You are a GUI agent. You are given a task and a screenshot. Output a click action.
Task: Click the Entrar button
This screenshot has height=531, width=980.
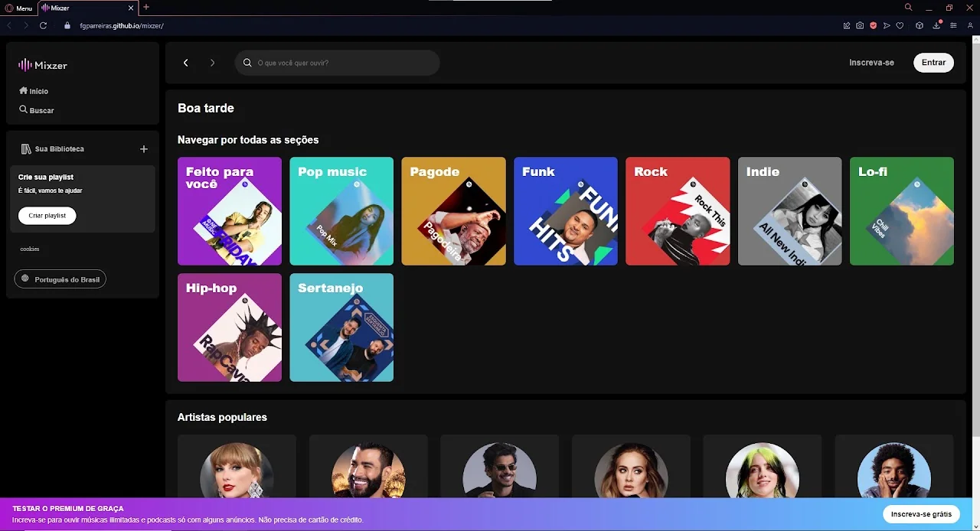point(933,63)
